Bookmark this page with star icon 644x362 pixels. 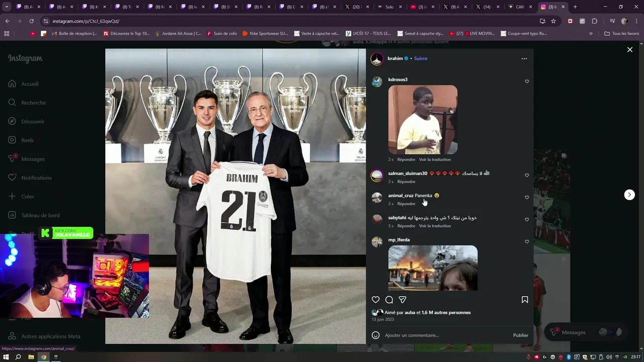(x=553, y=21)
